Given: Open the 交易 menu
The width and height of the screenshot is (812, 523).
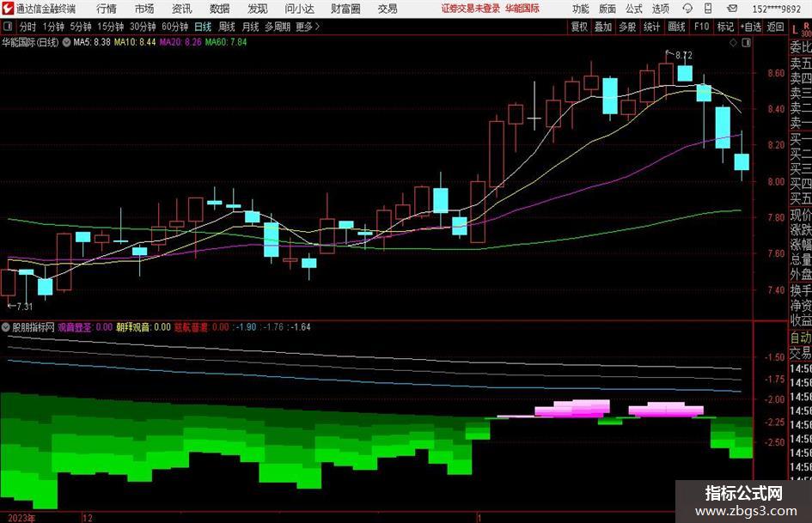Looking at the screenshot, I should click(388, 9).
